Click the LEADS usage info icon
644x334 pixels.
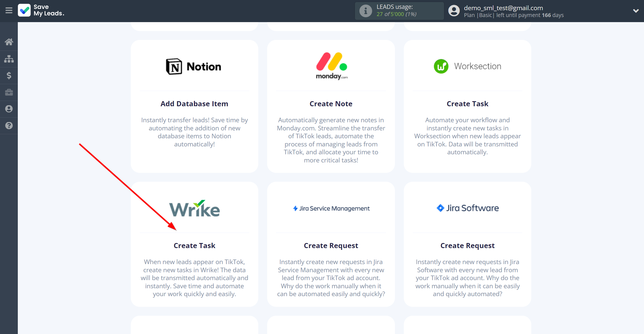(x=366, y=11)
